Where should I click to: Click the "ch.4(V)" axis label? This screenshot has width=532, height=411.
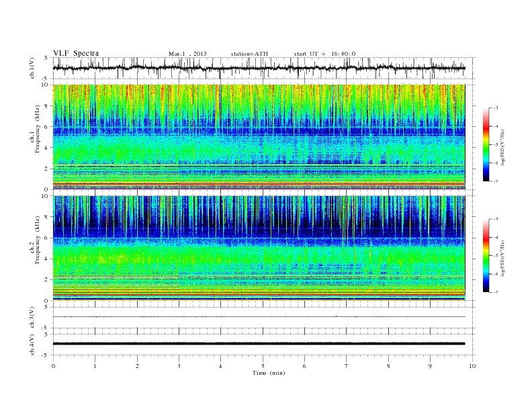click(x=32, y=345)
